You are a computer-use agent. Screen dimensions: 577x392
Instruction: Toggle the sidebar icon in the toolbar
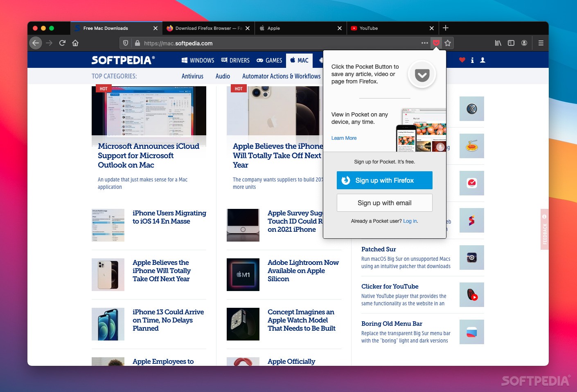click(511, 43)
